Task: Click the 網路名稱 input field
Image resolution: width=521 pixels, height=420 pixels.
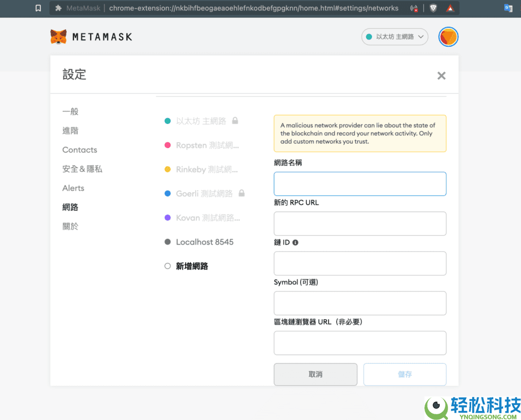Action: (x=360, y=184)
